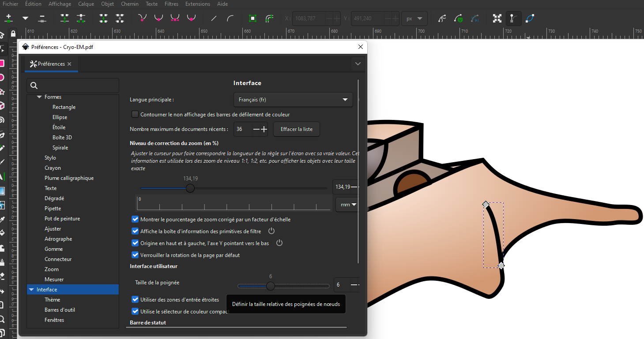Uncheck 'Utiliser des zones d'entrée étroites'
The width and height of the screenshot is (644, 339).
[x=135, y=299]
